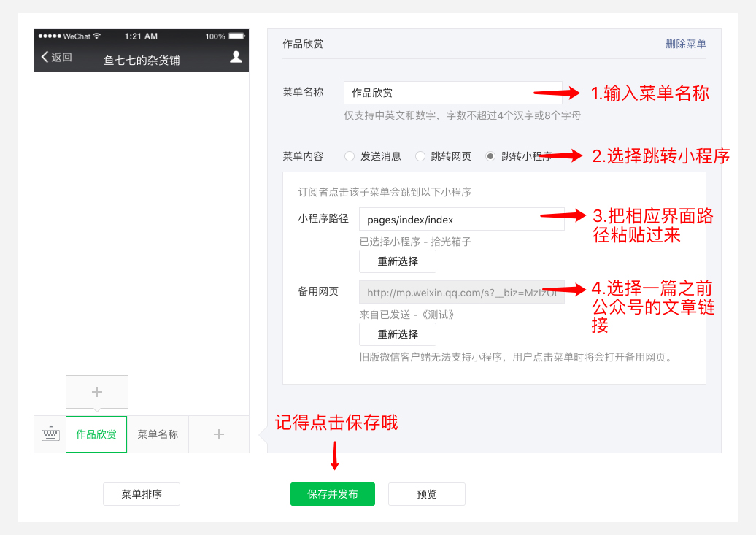The height and width of the screenshot is (535, 756).
Task: Tap the WiFi signal icon in status bar
Action: click(97, 36)
